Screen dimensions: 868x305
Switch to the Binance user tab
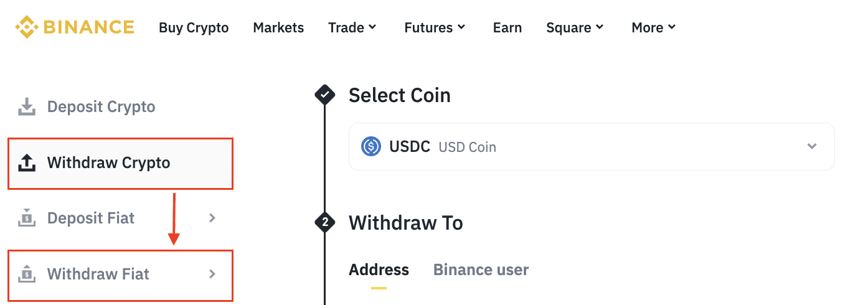tap(481, 270)
